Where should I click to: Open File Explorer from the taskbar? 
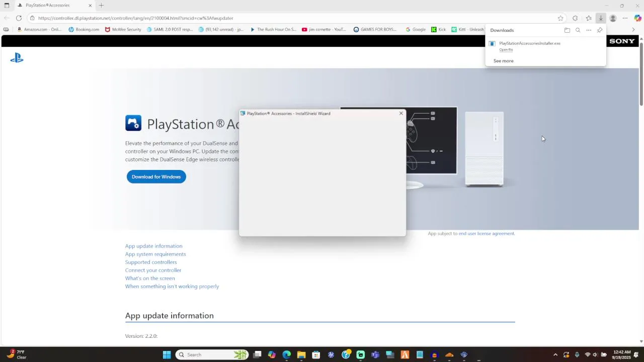tap(301, 355)
